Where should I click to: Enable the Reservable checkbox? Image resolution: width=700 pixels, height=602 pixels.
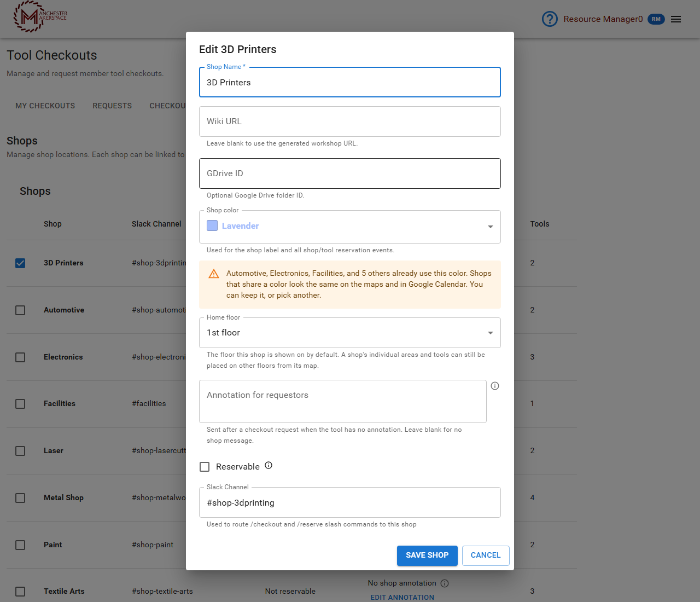click(205, 467)
